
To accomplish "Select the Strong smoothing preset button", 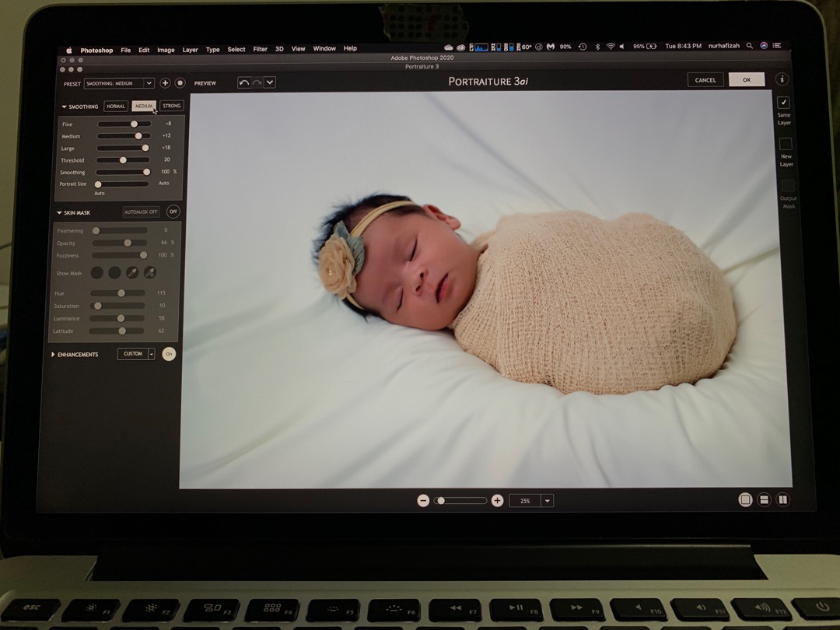I will point(172,106).
